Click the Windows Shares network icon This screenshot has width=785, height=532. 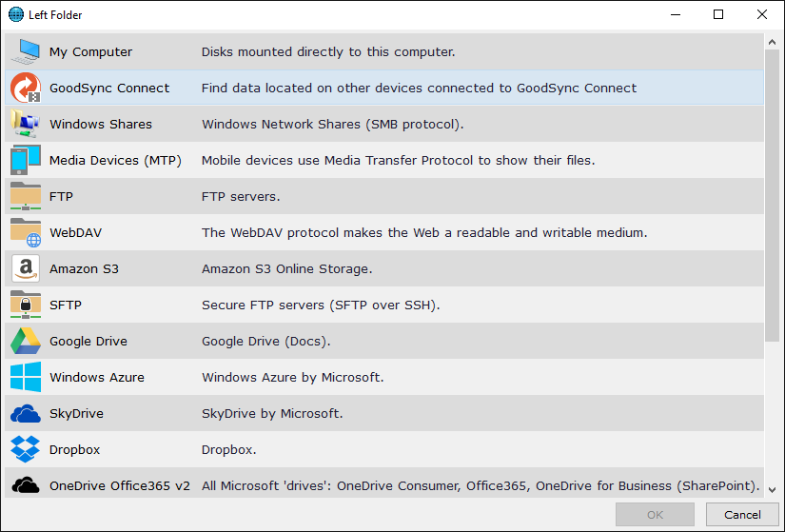(x=25, y=124)
